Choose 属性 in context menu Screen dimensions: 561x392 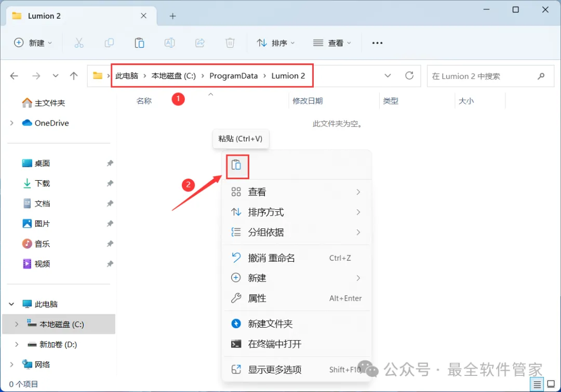pos(297,299)
